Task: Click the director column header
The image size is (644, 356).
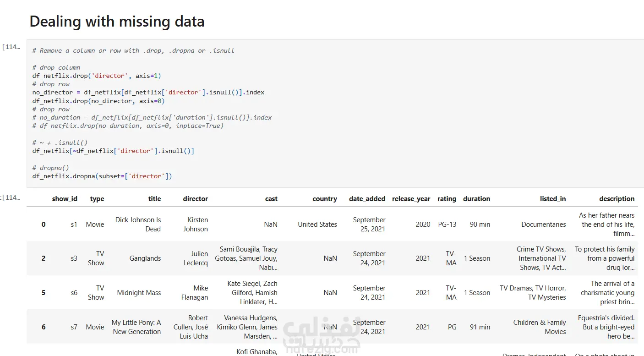Action: pos(196,199)
